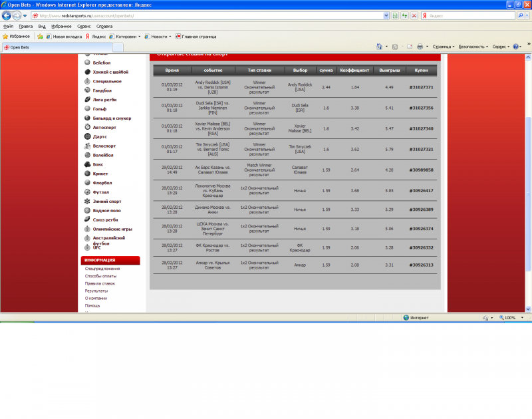Screen dimensions: 532x419
Task: Click the Refresh page icon
Action: pos(404,15)
